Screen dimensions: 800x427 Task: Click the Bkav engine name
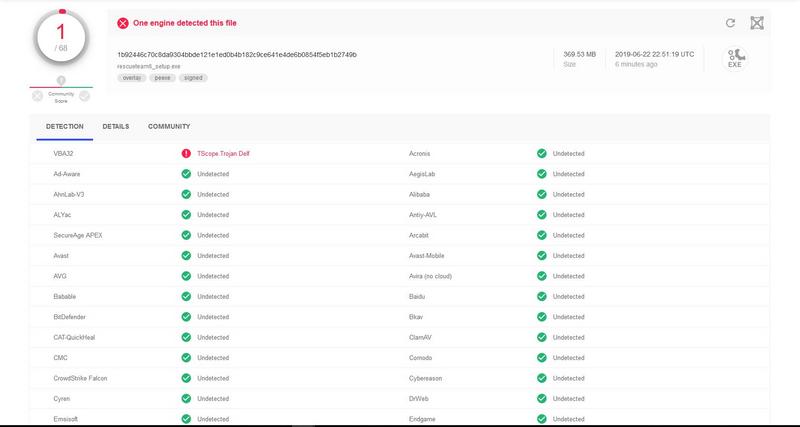pyautogui.click(x=416, y=317)
